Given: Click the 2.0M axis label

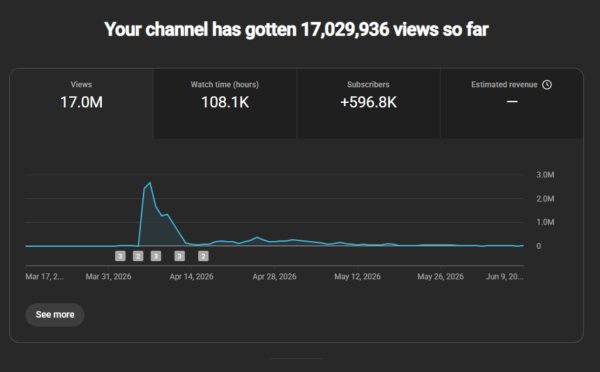Looking at the screenshot, I should 545,199.
